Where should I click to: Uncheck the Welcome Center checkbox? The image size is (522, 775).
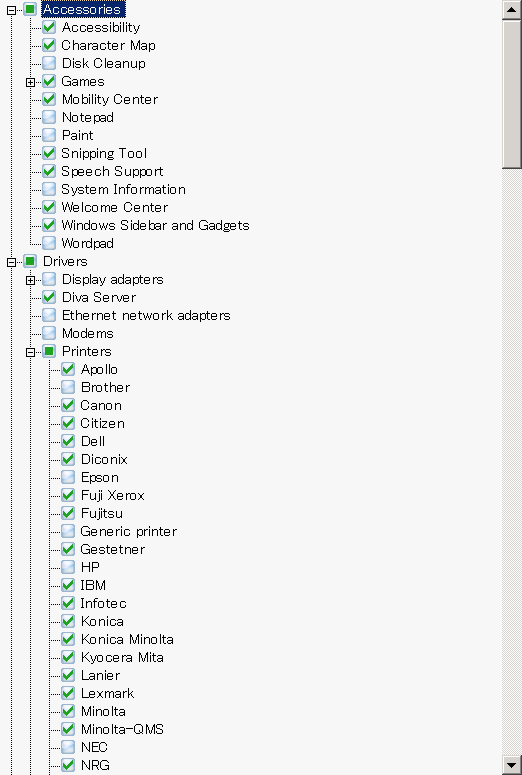(x=49, y=207)
